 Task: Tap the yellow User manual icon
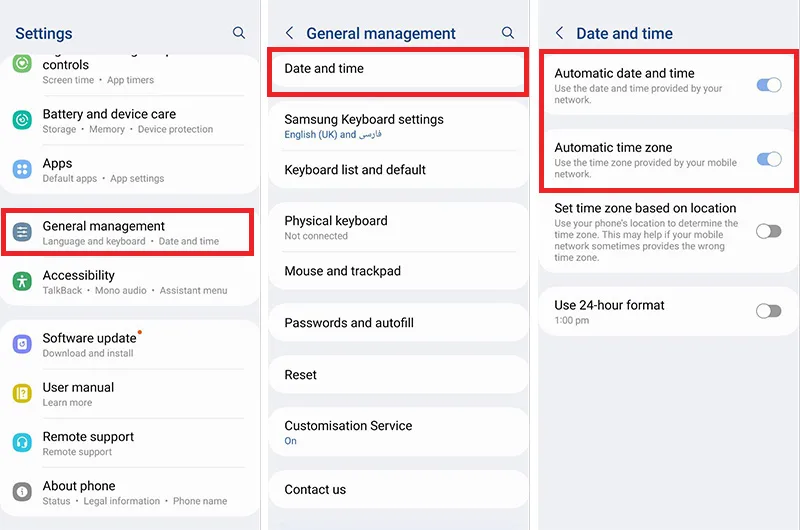22,393
